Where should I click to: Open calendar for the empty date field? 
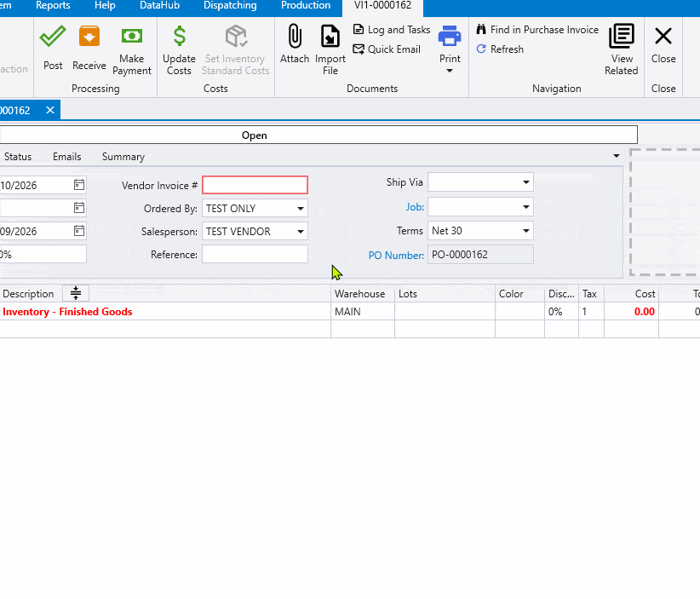(79, 208)
